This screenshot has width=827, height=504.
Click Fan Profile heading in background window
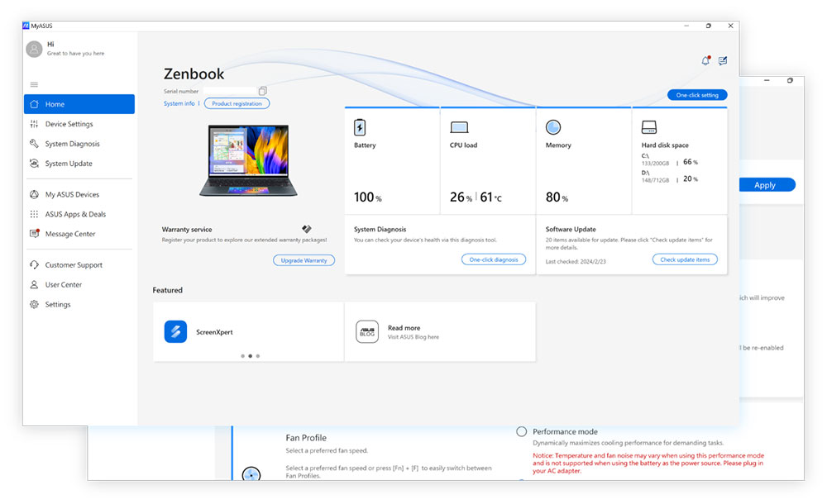point(306,438)
